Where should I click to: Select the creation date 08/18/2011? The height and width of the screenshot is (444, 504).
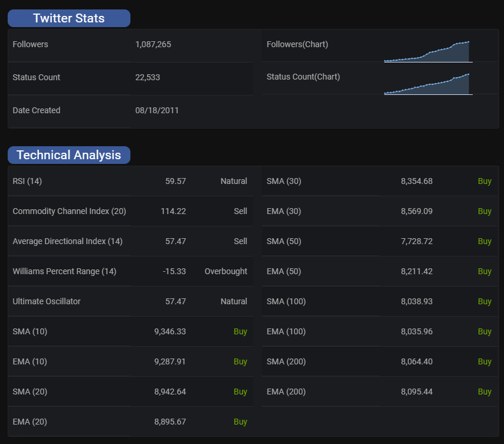pyautogui.click(x=157, y=110)
